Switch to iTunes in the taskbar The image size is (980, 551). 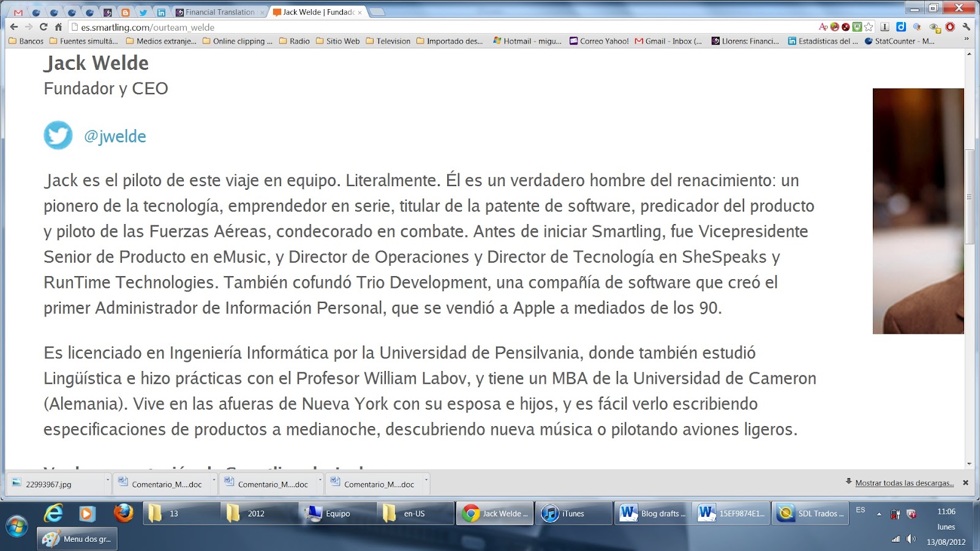[x=574, y=513]
